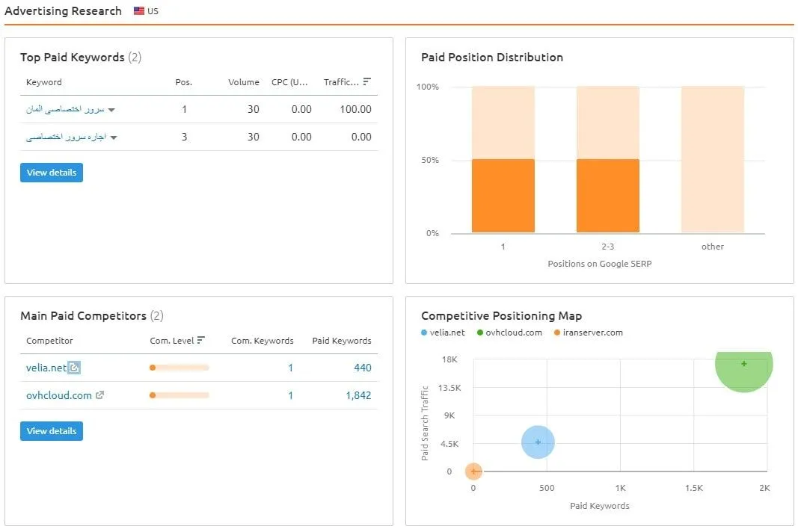The width and height of the screenshot is (798, 532).
Task: Expand dropdown of second paid keyword
Action: (x=114, y=137)
